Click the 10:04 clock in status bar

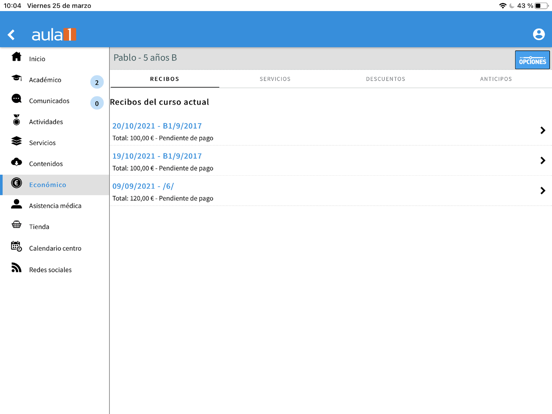12,6
